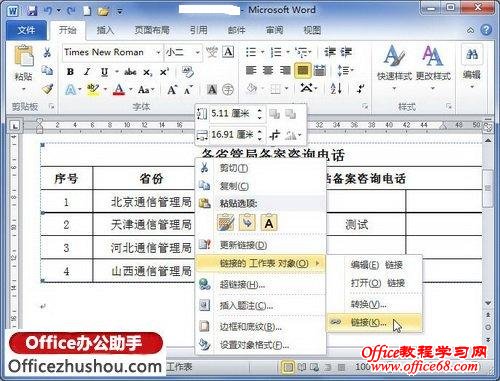Click Convert (V)... in submenu

coord(374,304)
